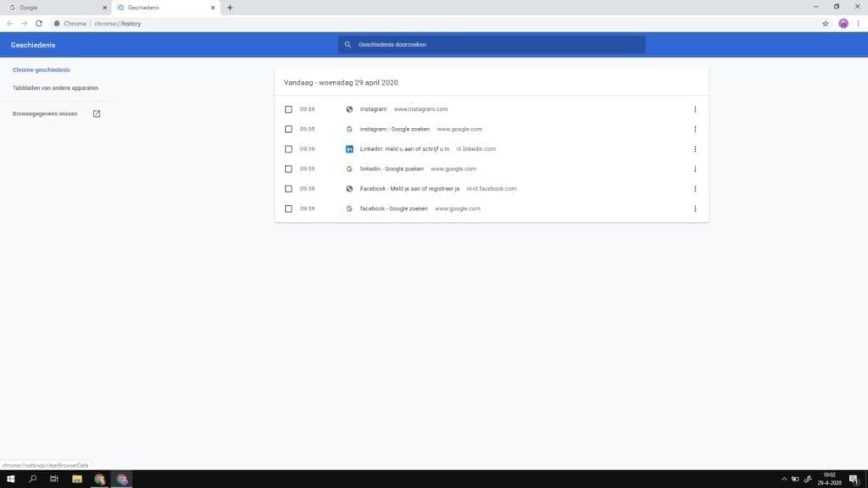Open Task View on the taskbar
Image resolution: width=868 pixels, height=488 pixels.
[53, 480]
